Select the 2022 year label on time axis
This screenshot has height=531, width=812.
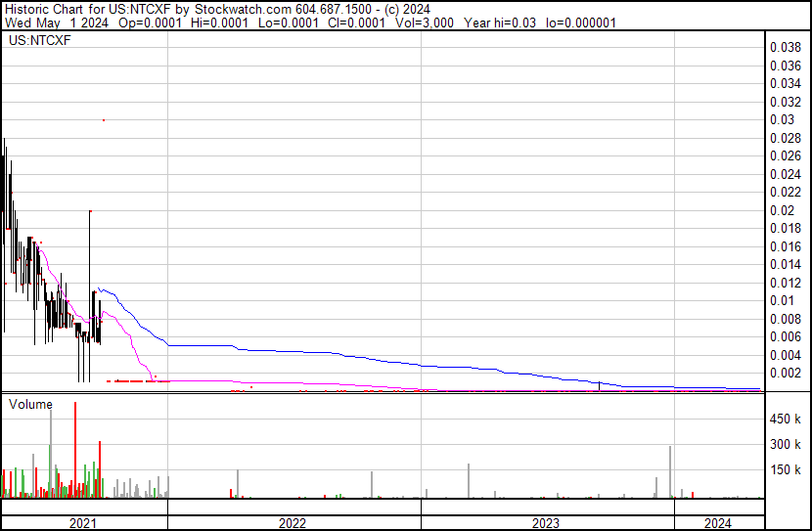pos(292,523)
